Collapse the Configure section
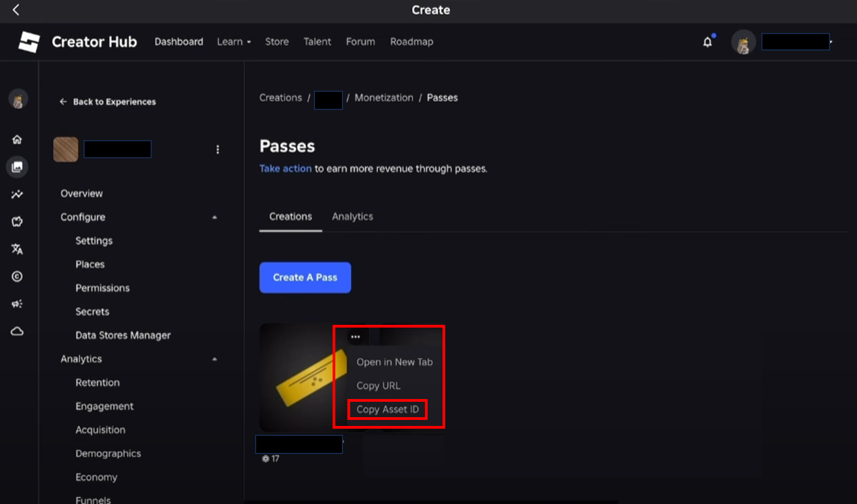 214,218
